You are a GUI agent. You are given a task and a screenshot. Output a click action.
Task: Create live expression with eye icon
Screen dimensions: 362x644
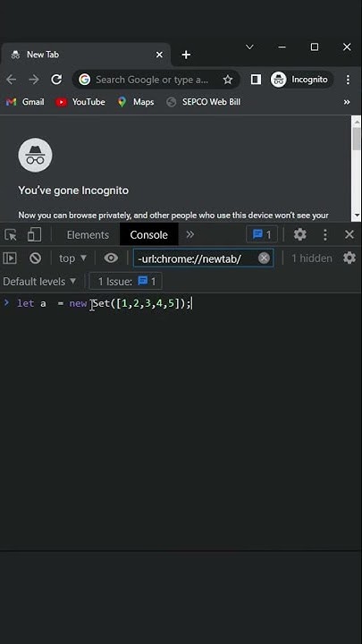click(111, 258)
